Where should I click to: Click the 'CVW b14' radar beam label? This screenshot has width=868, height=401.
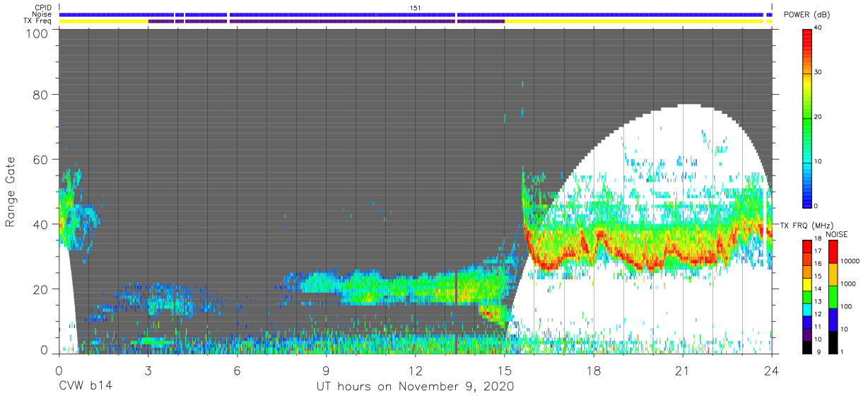[x=86, y=387]
